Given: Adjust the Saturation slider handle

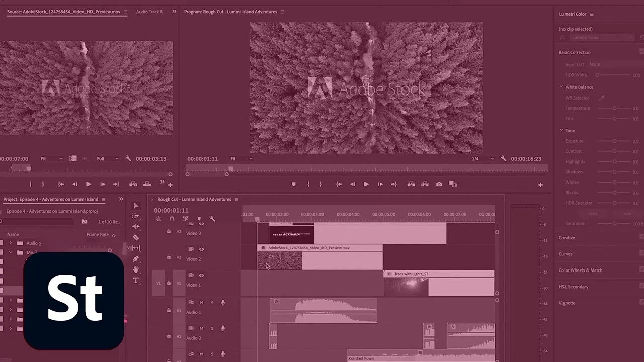Looking at the screenshot, I should (x=614, y=223).
